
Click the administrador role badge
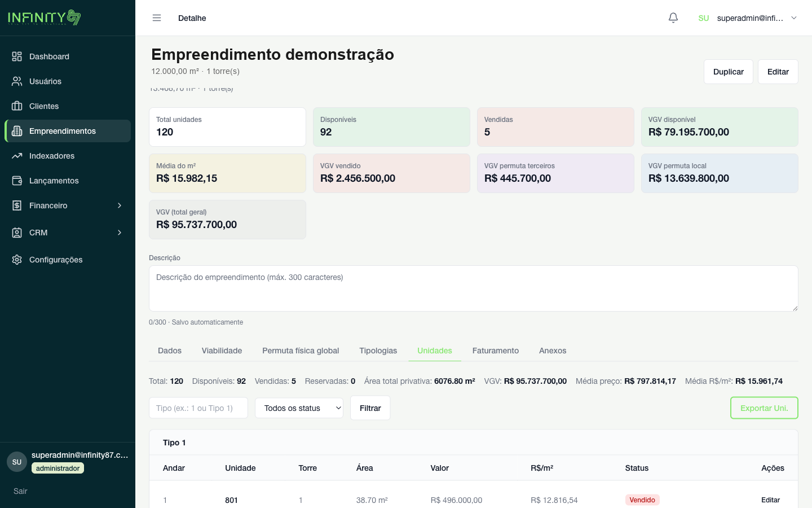point(58,468)
